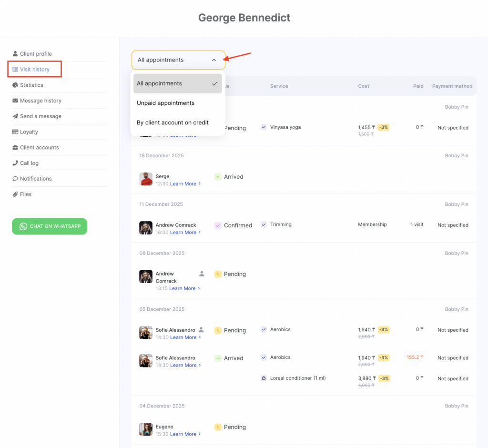Click the Send a message paper plane icon

15,116
